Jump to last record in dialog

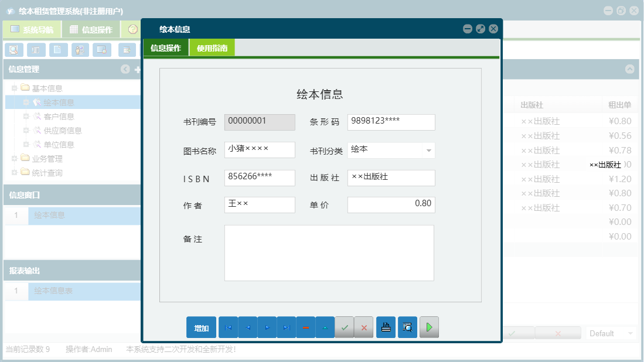pyautogui.click(x=287, y=327)
